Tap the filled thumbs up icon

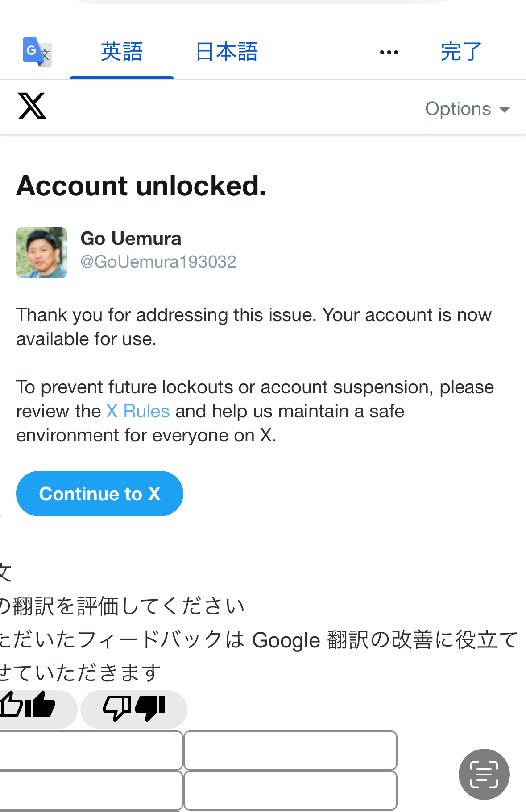pyautogui.click(x=40, y=705)
